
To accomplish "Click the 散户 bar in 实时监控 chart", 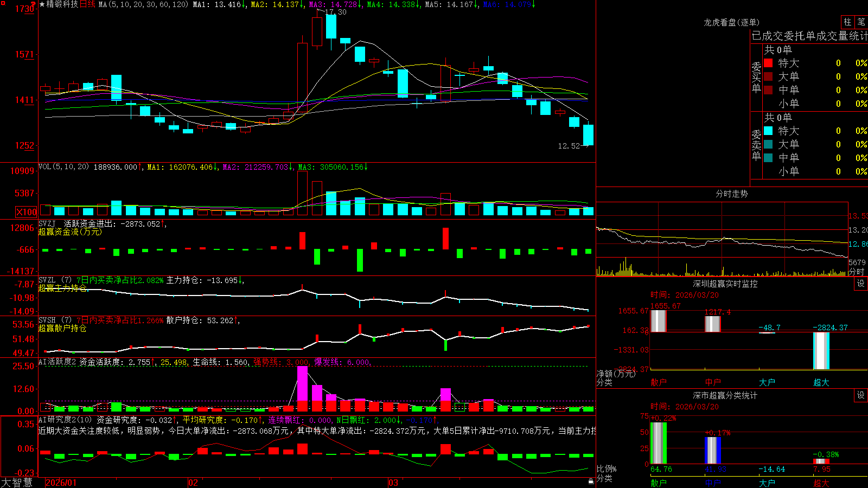I will pos(658,321).
